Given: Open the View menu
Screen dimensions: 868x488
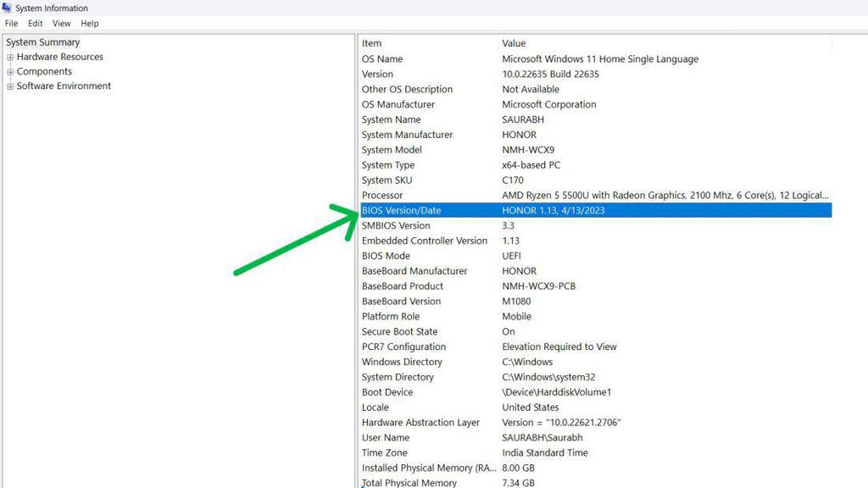Looking at the screenshot, I should point(61,23).
